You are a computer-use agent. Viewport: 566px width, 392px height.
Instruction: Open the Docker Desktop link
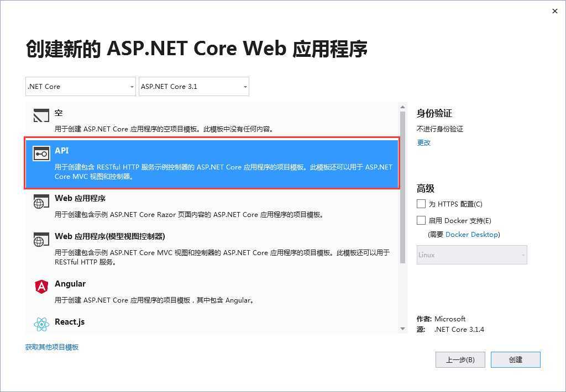tap(471, 235)
